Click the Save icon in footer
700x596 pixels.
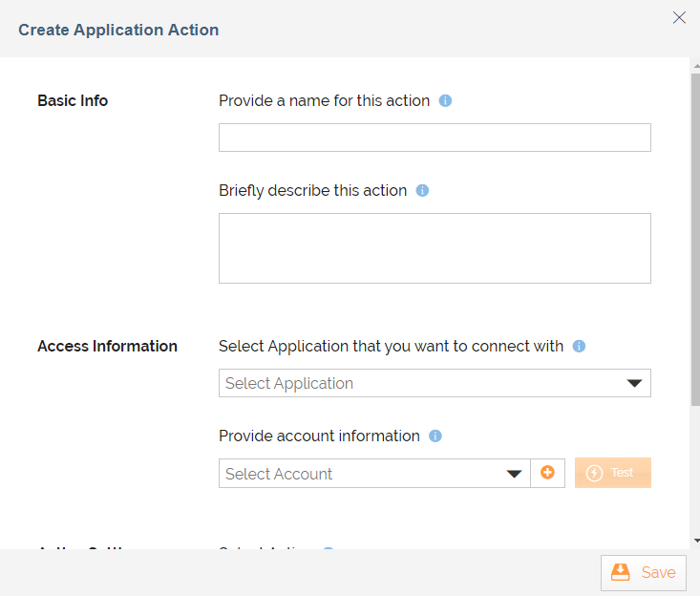[620, 572]
